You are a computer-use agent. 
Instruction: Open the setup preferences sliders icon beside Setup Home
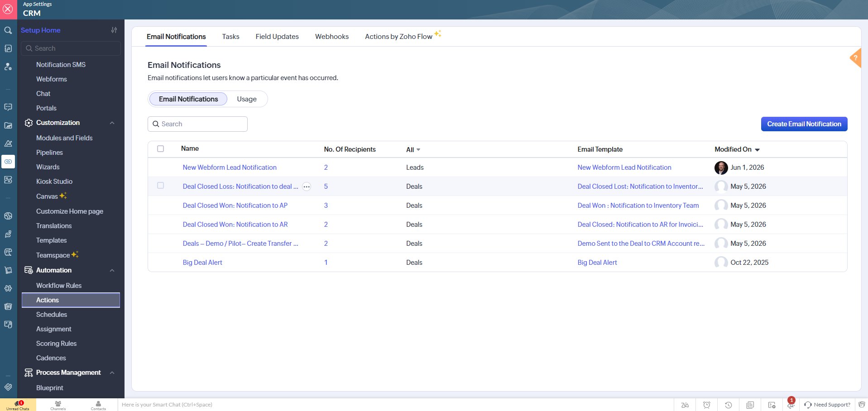pos(114,30)
